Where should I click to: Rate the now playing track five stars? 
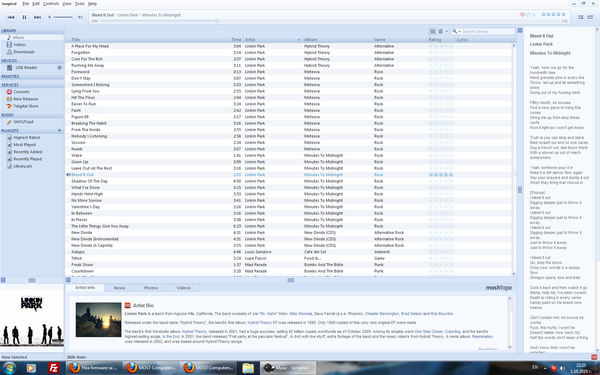pos(563,14)
